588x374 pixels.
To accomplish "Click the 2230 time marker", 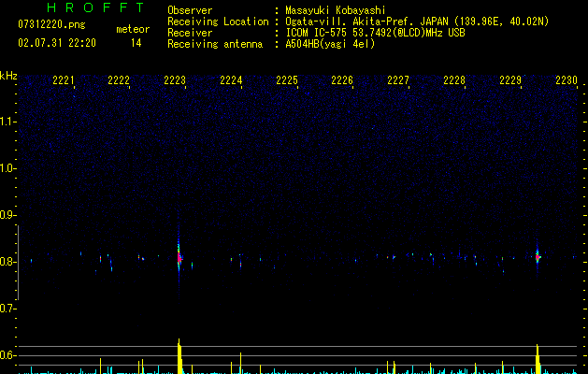I will pos(566,80).
